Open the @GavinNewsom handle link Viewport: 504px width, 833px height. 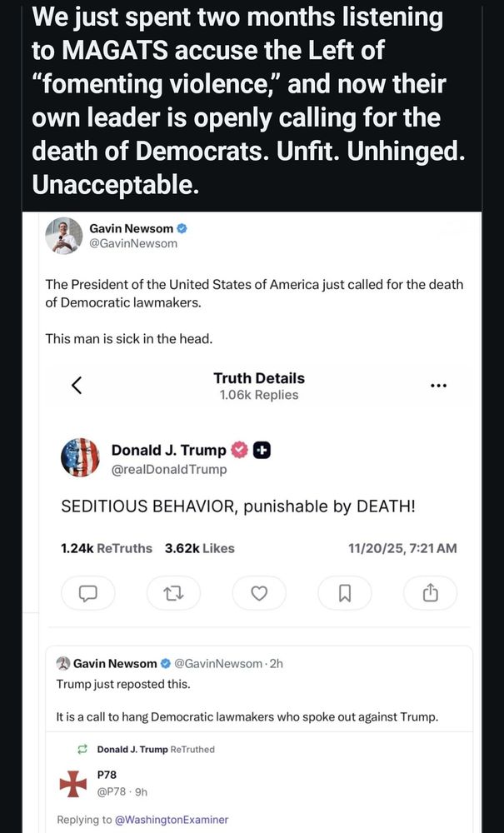click(x=138, y=243)
